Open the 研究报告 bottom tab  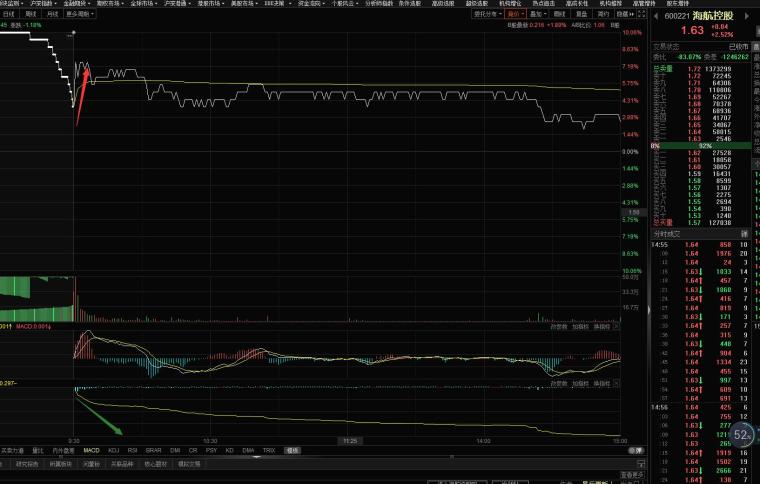pyautogui.click(x=27, y=464)
